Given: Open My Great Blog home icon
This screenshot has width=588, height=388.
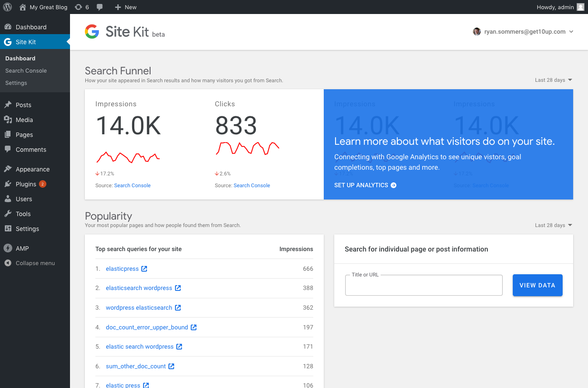Looking at the screenshot, I should pos(23,7).
